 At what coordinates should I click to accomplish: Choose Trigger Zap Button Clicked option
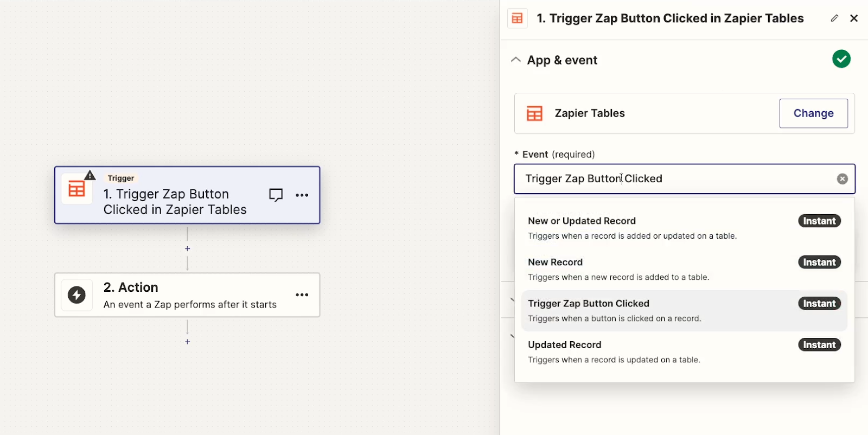coord(685,311)
